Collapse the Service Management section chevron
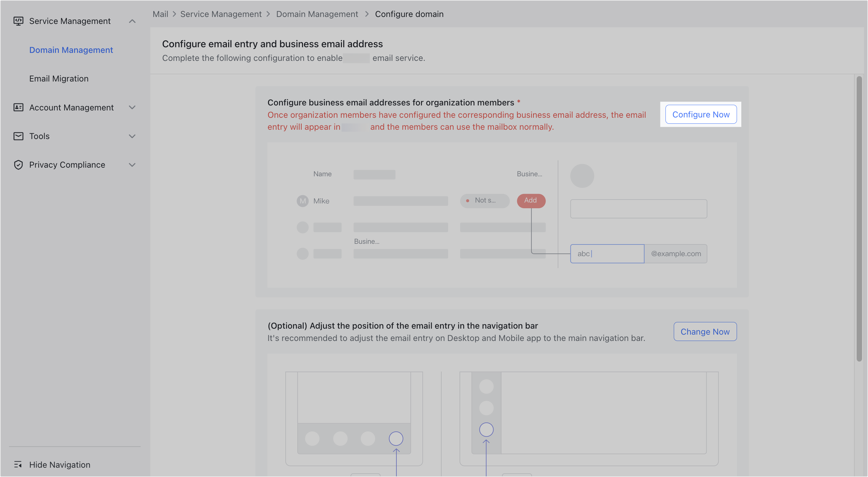This screenshot has height=477, width=868. click(132, 21)
